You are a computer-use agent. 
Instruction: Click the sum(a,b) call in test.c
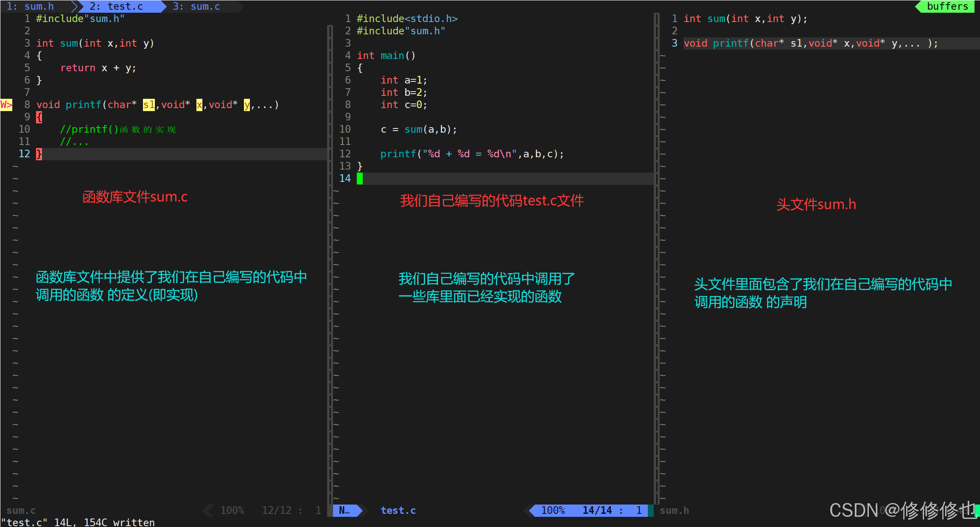[430, 129]
